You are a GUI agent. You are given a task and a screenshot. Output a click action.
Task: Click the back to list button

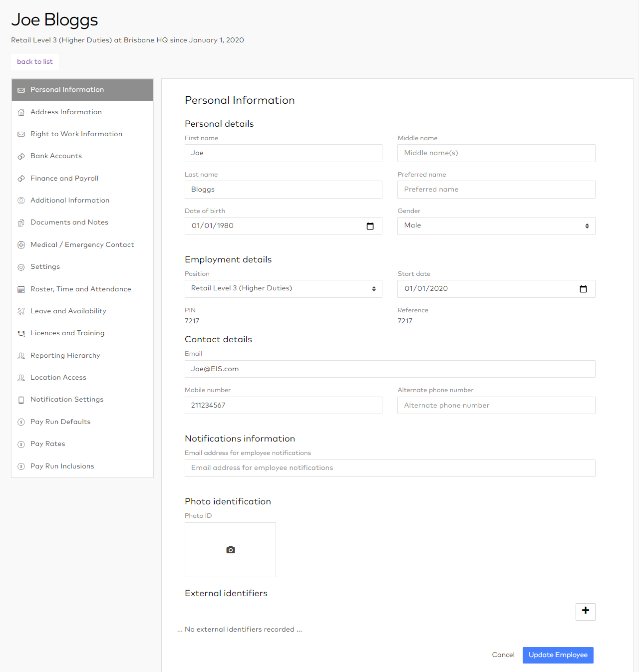click(x=34, y=62)
